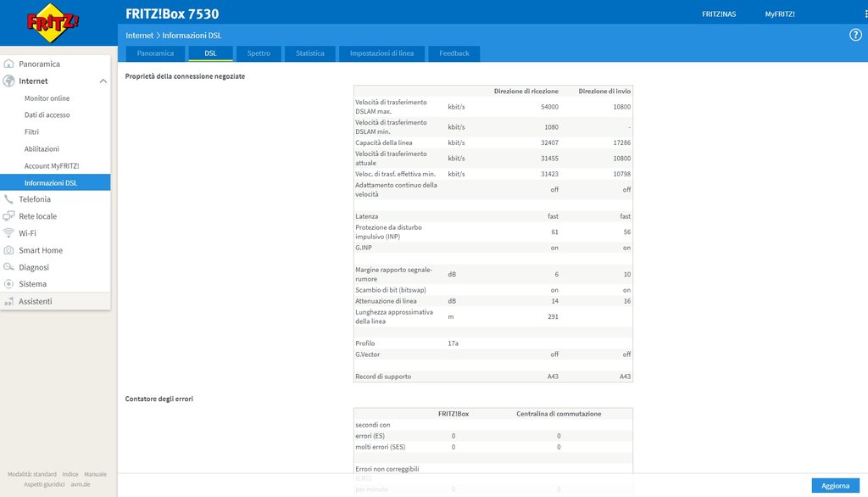Switch to the Spettro tab
Screen dimensions: 868x497
pyautogui.click(x=259, y=53)
